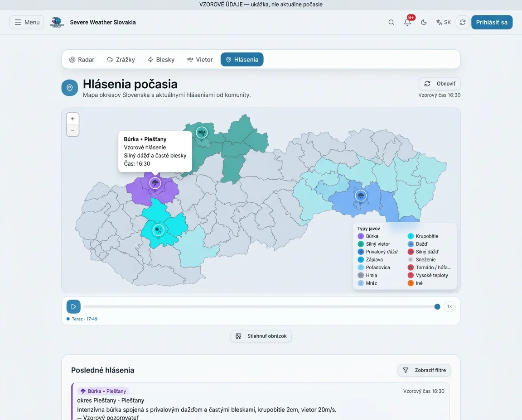Screen dimensions: 522x420
Task: Expand filters with Zobraziť filtre
Action: [424, 370]
